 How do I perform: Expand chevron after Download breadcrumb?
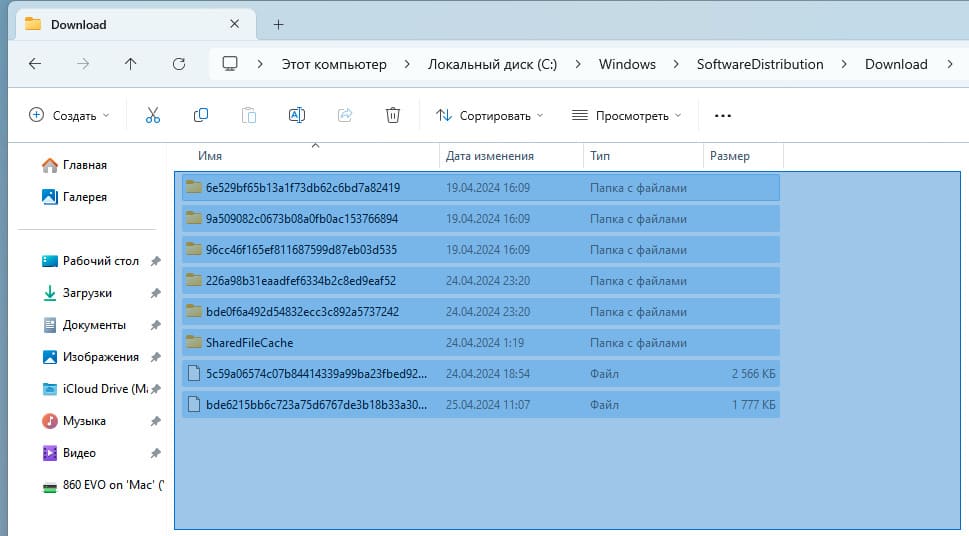[950, 64]
